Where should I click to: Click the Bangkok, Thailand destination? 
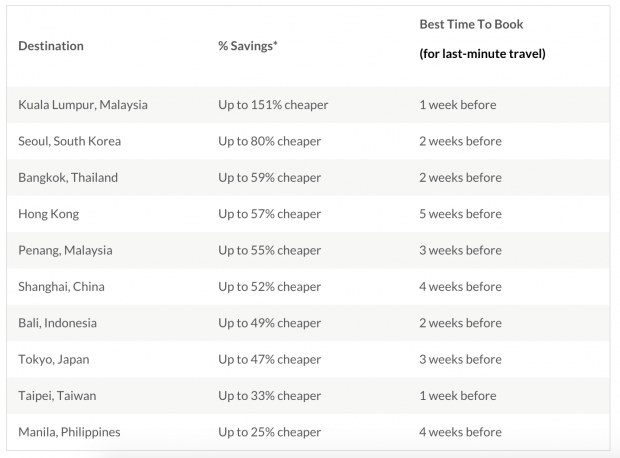68,178
